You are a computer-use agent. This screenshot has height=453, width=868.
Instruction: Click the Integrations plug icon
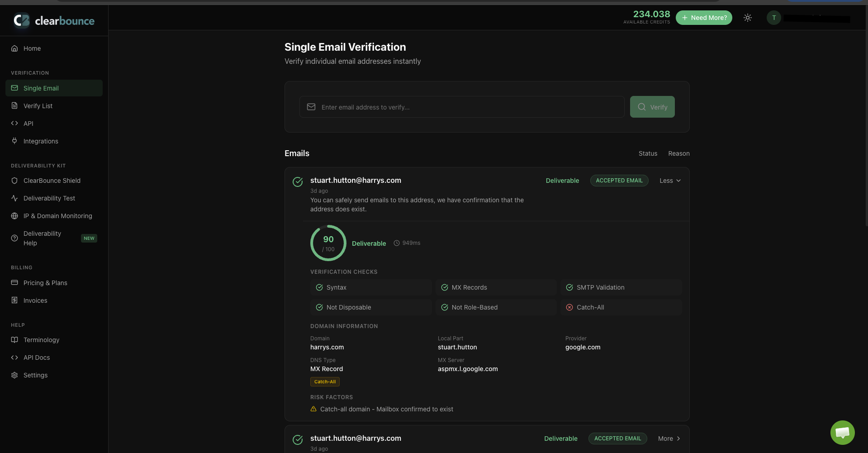pos(14,141)
